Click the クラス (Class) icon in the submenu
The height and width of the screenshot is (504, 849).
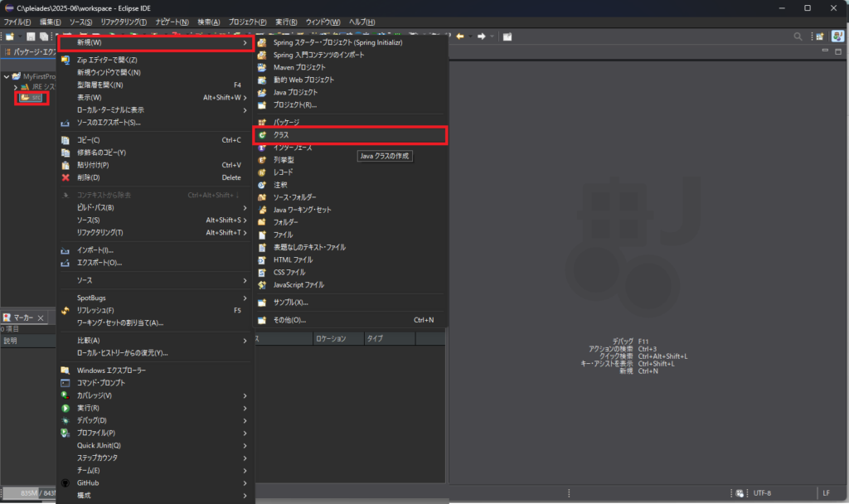coord(262,134)
